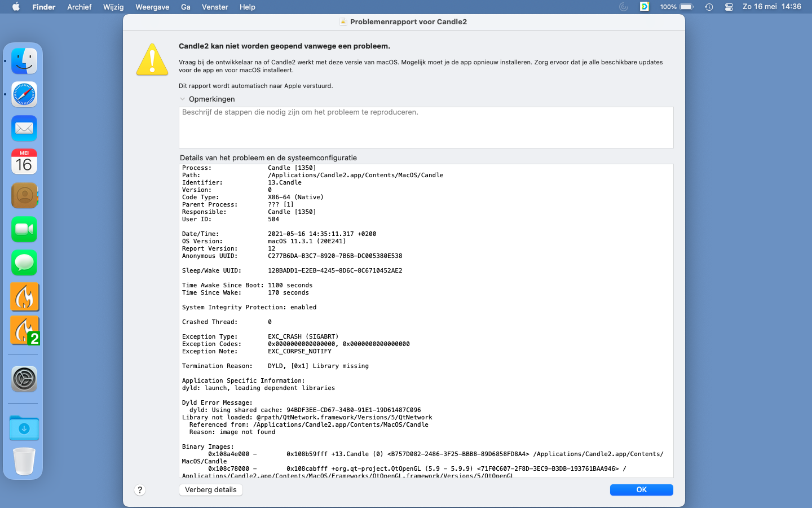
Task: Click the date and time in menu bar
Action: [772, 7]
